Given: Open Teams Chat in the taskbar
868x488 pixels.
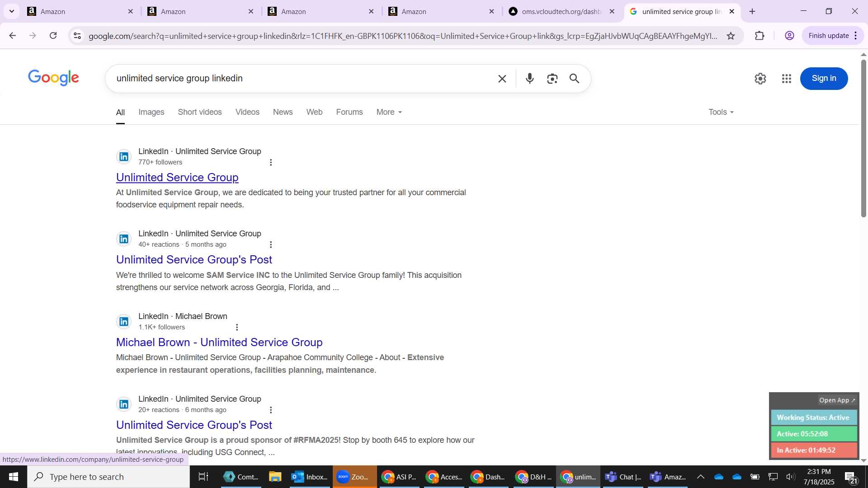Looking at the screenshot, I should 623,477.
